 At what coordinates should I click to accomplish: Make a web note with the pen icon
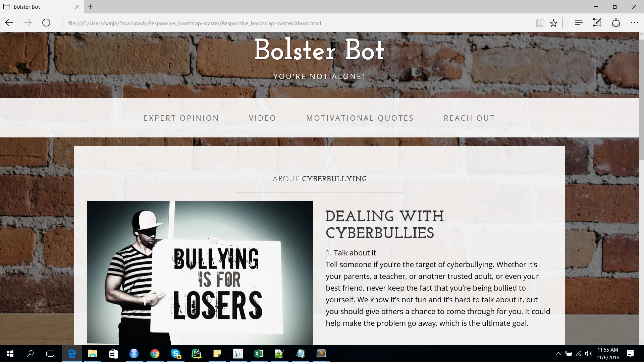[597, 23]
